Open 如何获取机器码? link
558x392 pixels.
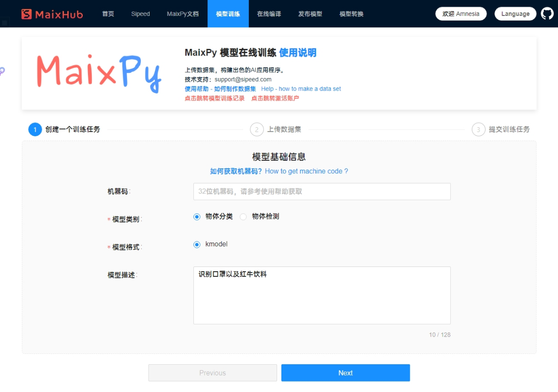point(236,171)
